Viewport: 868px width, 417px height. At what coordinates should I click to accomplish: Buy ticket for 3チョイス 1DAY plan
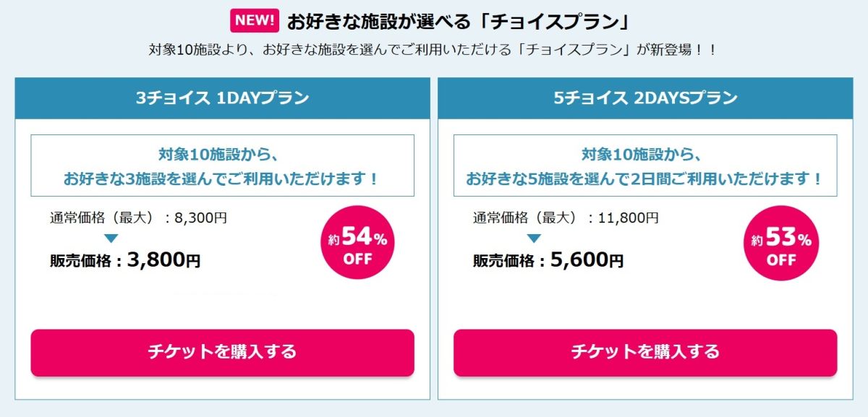coord(222,353)
